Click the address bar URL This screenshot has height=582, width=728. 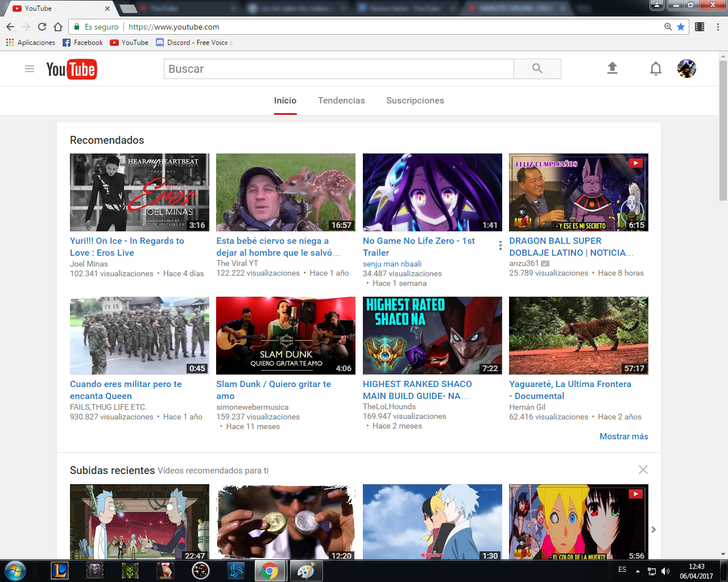point(174,27)
